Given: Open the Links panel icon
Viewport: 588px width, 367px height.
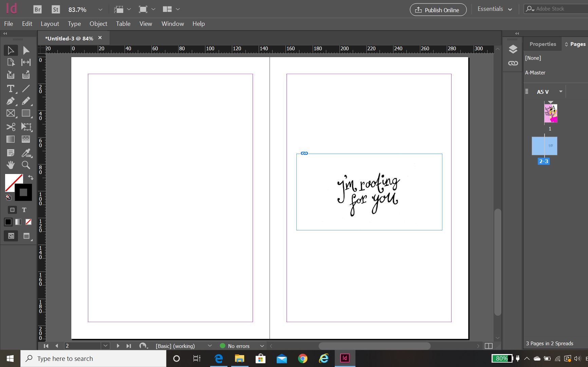Looking at the screenshot, I should click(x=513, y=63).
